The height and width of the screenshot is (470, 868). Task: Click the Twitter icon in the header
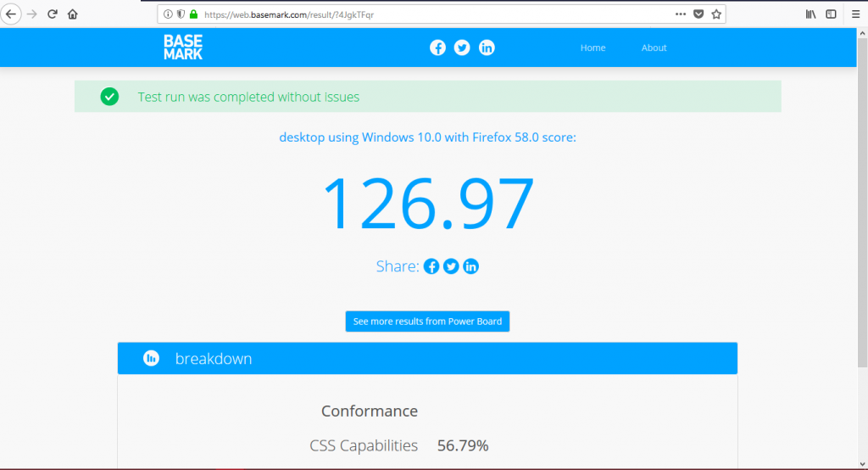tap(462, 48)
